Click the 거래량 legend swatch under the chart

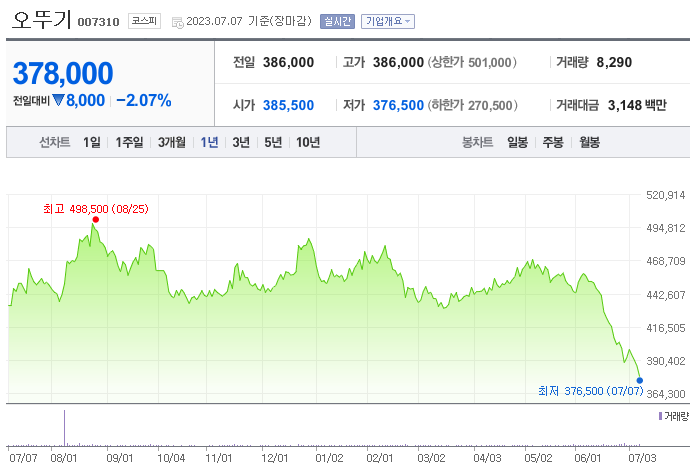tap(660, 416)
